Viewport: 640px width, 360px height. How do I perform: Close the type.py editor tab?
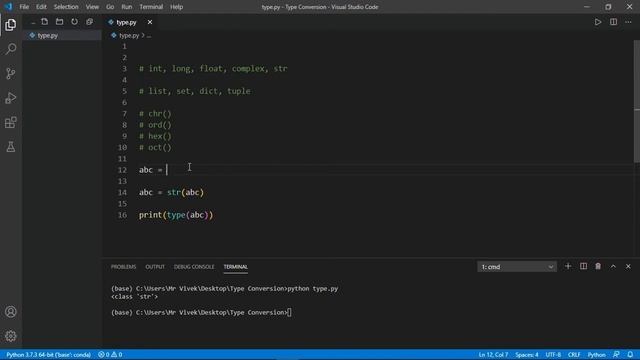pos(150,22)
